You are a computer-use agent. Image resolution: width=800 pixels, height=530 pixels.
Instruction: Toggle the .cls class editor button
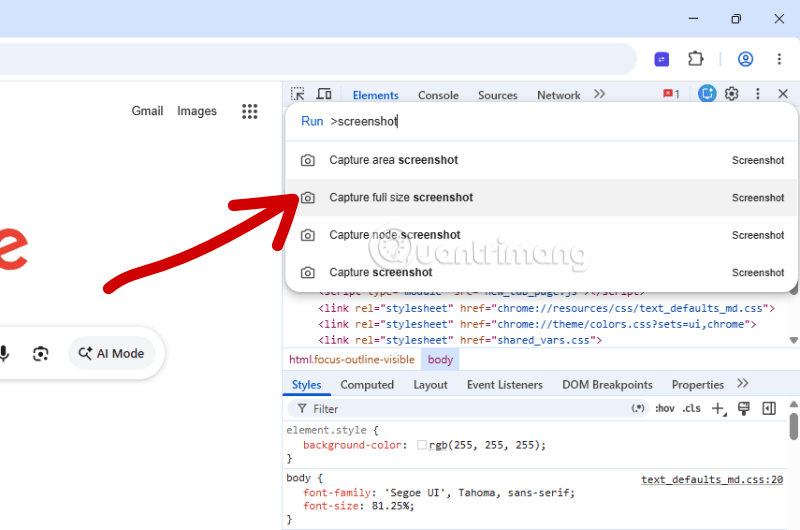pyautogui.click(x=691, y=408)
